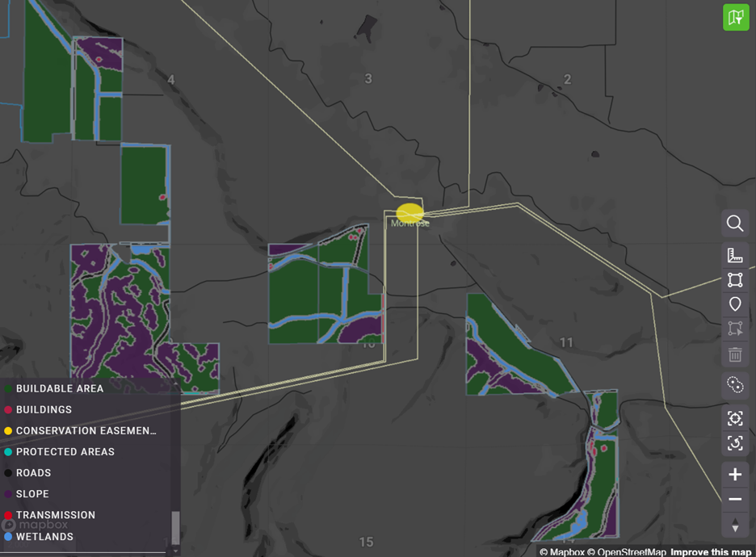Toggle the Transmission legend layer
The width and height of the screenshot is (756, 557).
[55, 515]
